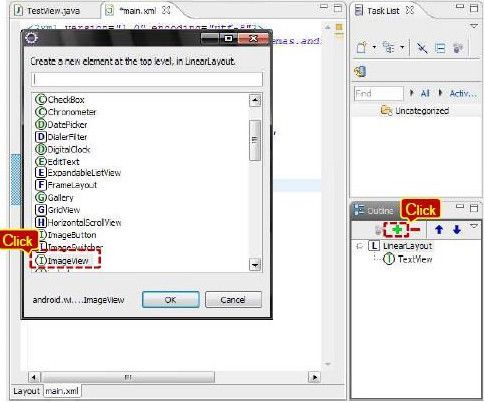Click the green plus add-element icon in Outline
The width and height of the screenshot is (484, 402).
[397, 230]
